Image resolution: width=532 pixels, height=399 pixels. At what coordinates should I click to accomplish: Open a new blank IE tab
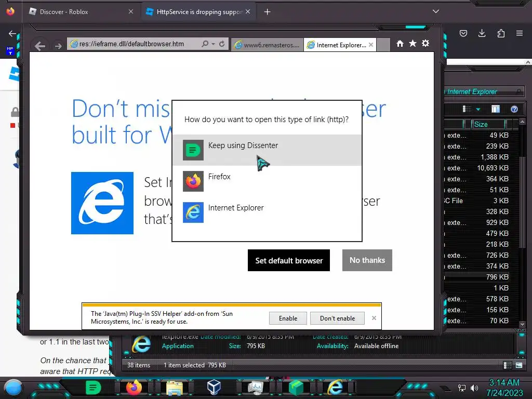[x=383, y=45]
